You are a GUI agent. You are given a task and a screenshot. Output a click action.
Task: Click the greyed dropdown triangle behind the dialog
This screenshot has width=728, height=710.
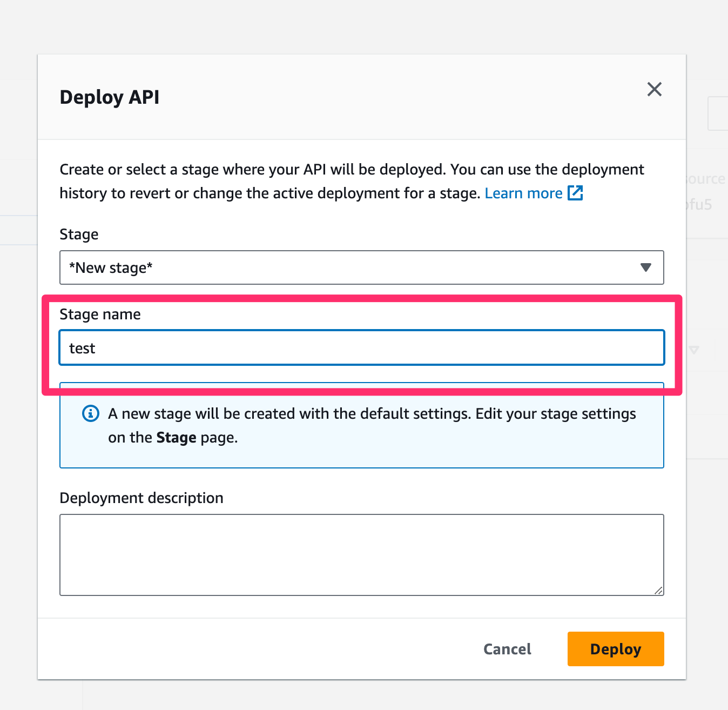click(x=695, y=350)
